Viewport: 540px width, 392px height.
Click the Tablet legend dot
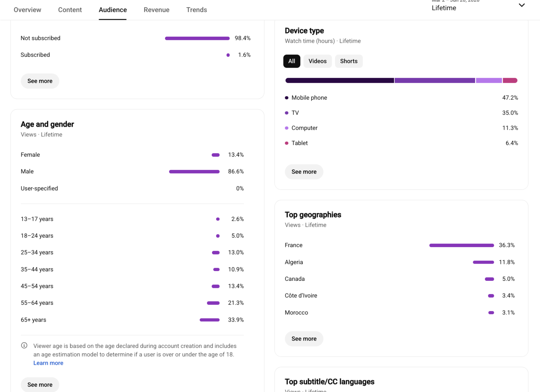[286, 143]
